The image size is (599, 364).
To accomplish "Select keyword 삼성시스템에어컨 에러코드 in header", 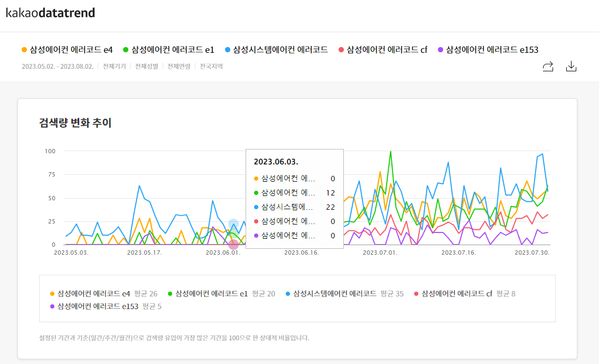I will [x=280, y=50].
